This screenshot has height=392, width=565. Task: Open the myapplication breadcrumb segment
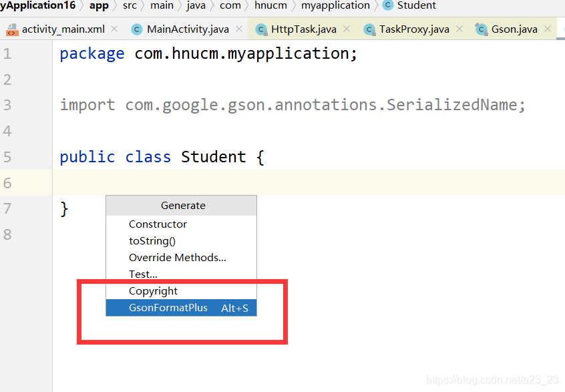pyautogui.click(x=335, y=5)
